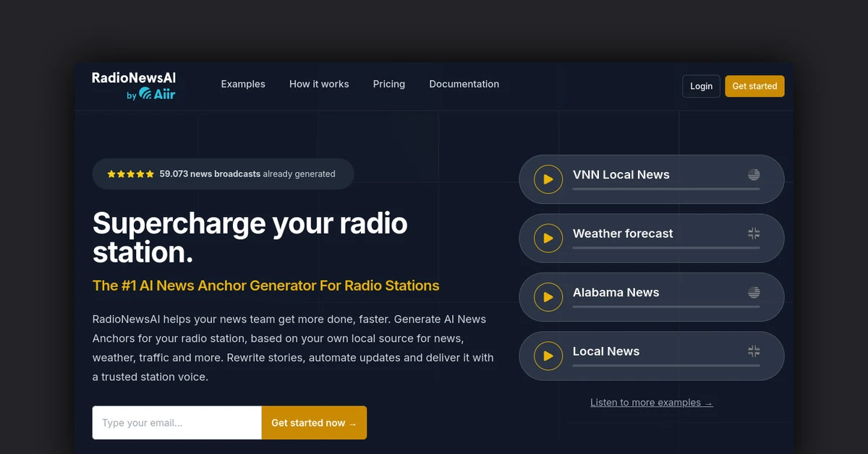
Task: Play the Alabama News broadcast
Action: [x=548, y=296]
